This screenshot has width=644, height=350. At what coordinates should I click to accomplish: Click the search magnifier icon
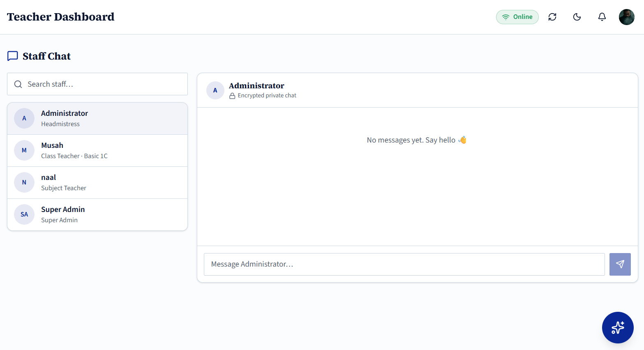pyautogui.click(x=18, y=84)
